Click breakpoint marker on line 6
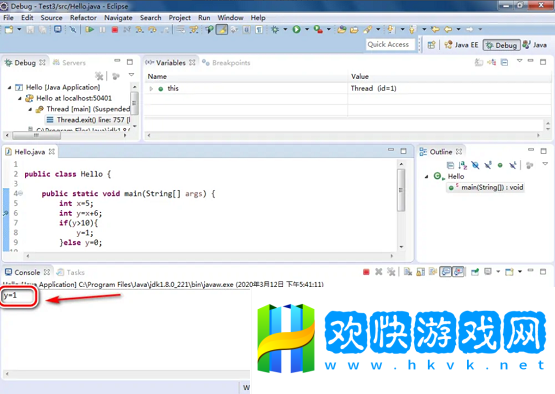Viewport: 555px width, 394px height. [x=6, y=213]
